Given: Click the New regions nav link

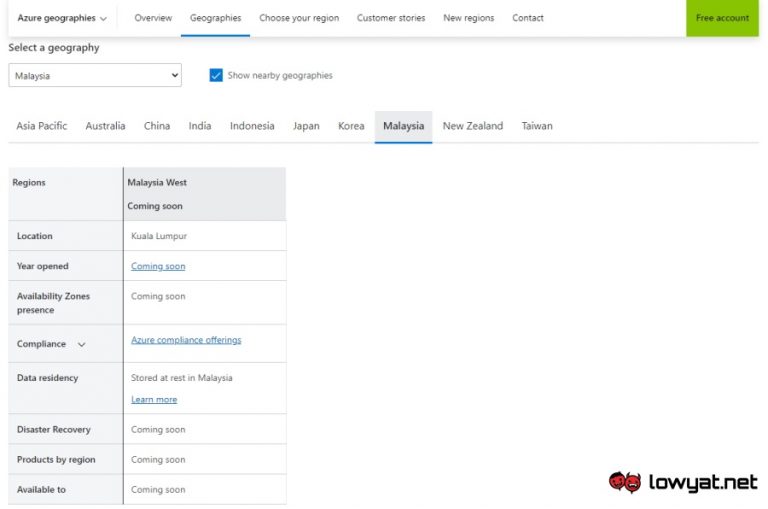Looking at the screenshot, I should pos(469,18).
